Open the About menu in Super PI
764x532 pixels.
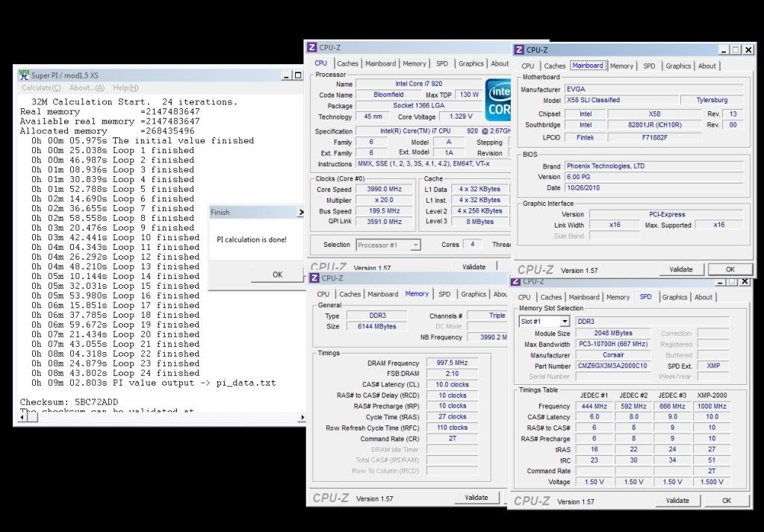coord(87,87)
